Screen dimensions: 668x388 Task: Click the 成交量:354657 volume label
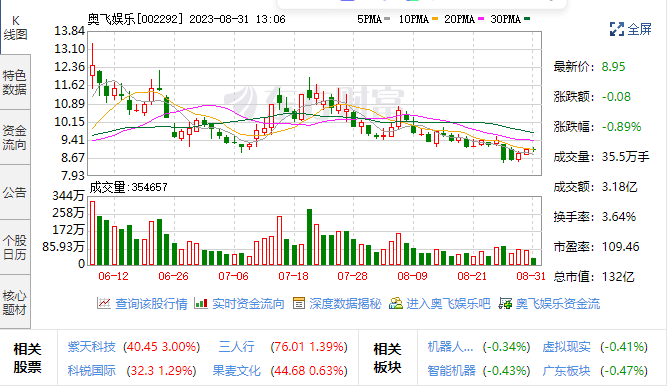[128, 187]
